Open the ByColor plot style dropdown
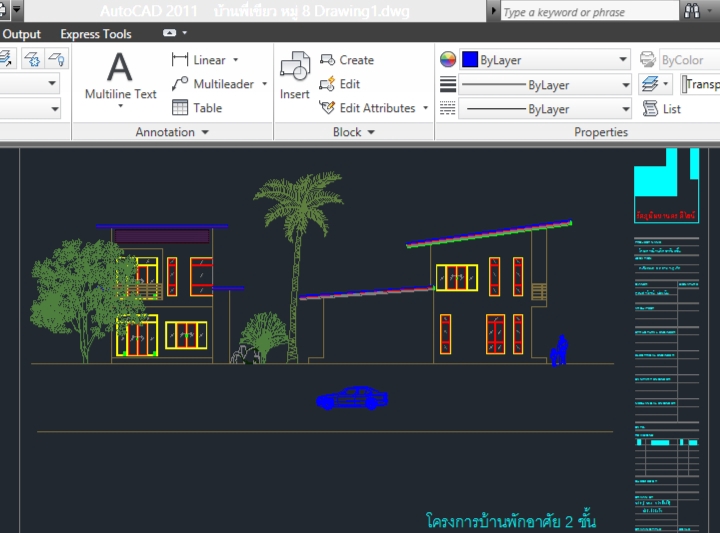Screen dimensions: 720x533 [x=689, y=60]
